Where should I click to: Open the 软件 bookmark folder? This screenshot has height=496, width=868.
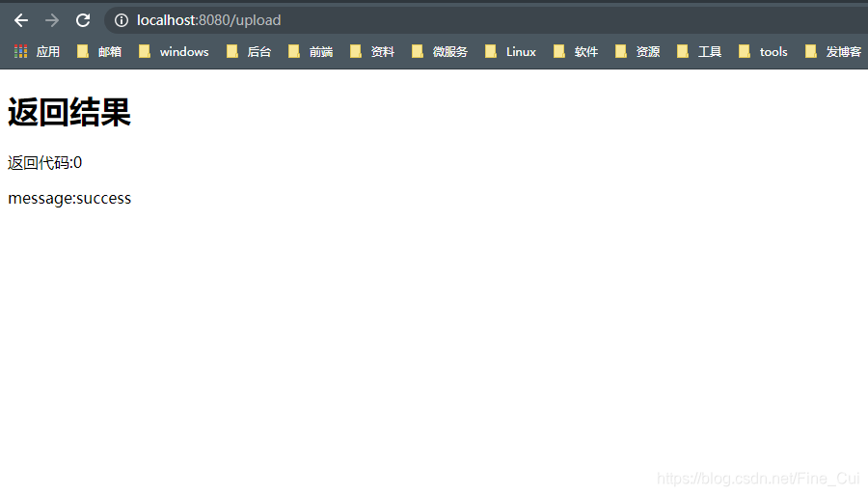tap(576, 51)
